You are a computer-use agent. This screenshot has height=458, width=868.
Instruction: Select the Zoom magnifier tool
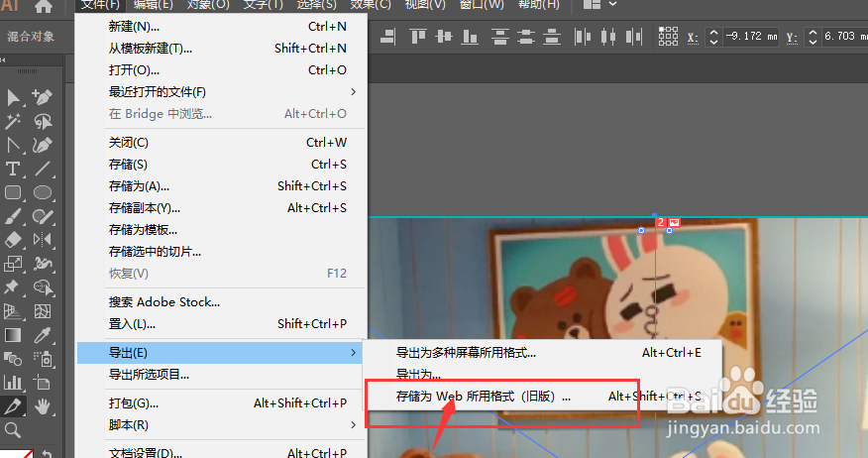pos(12,430)
